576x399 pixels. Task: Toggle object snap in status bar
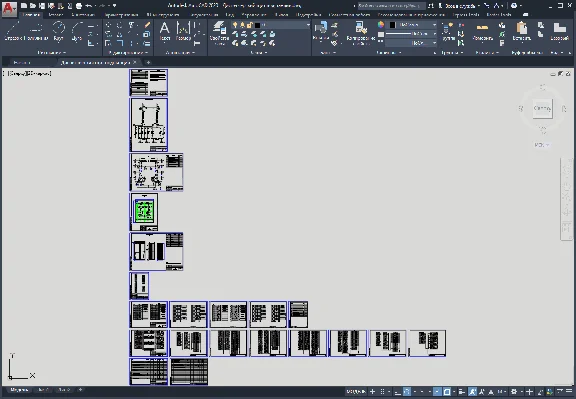point(447,392)
